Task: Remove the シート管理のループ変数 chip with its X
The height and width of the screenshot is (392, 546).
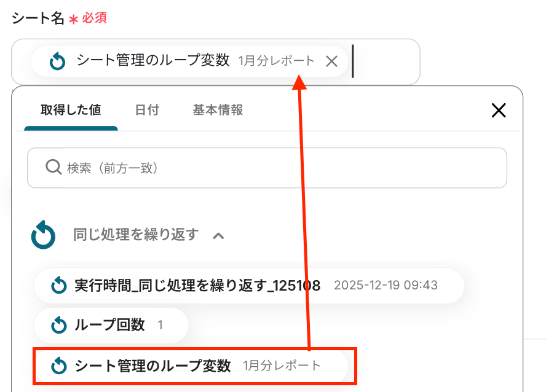Action: tap(331, 61)
